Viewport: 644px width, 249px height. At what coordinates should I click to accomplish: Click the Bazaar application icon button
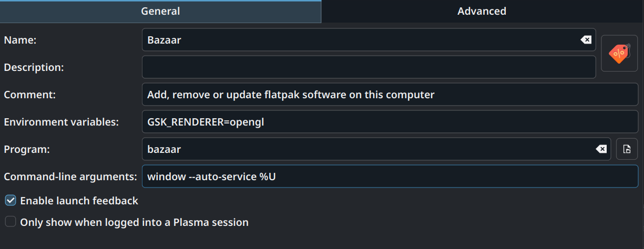pyautogui.click(x=619, y=54)
